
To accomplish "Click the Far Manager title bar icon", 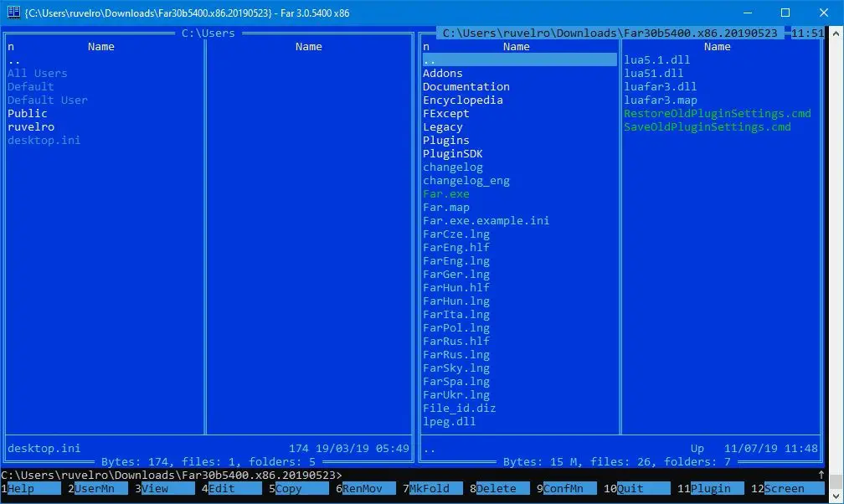I will (13, 13).
